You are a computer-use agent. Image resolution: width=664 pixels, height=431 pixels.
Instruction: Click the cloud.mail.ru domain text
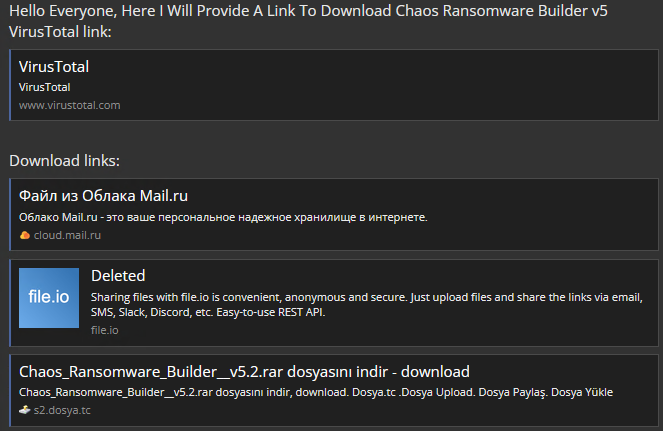point(67,235)
